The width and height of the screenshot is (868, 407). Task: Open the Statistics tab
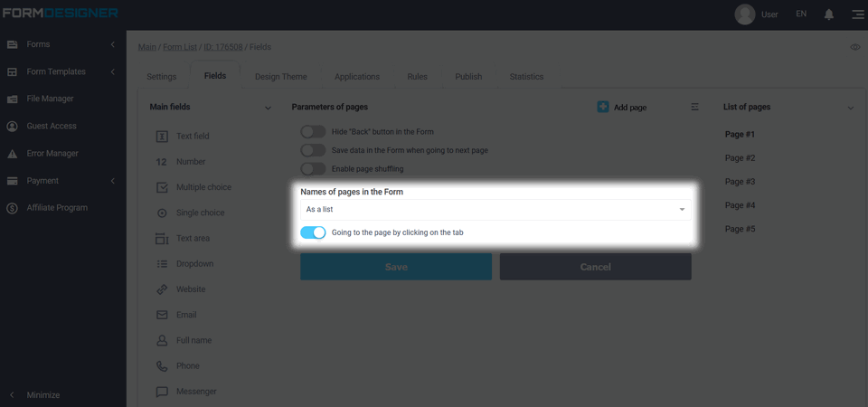click(526, 76)
